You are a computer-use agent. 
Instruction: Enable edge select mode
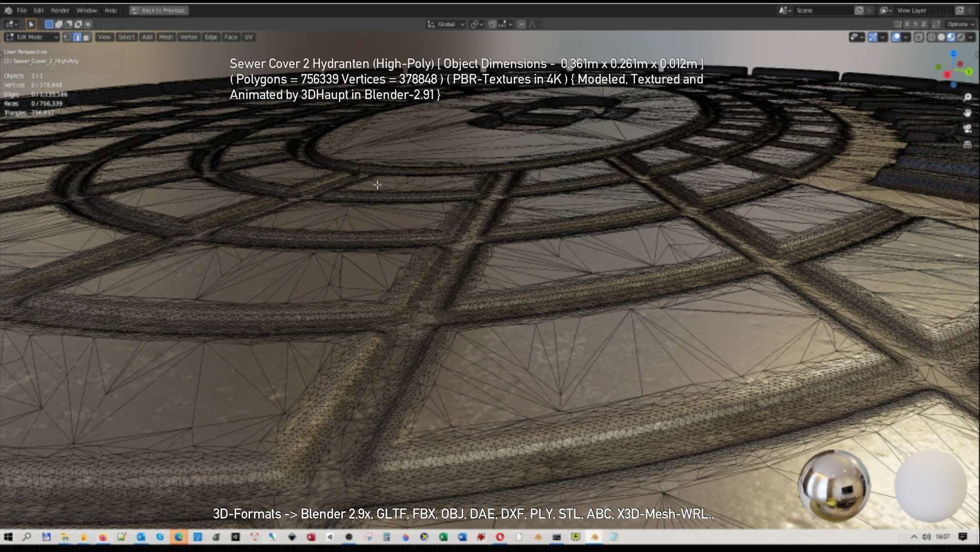coord(77,37)
